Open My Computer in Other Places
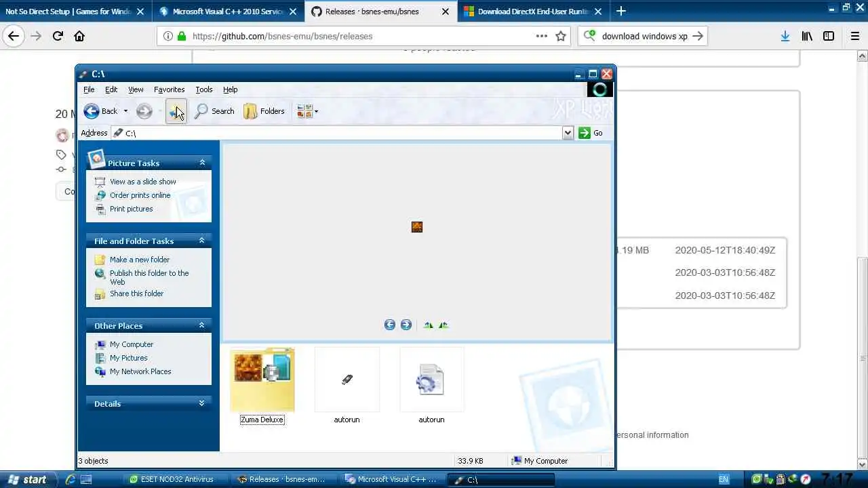Screen dimensions: 868x488 point(132,344)
